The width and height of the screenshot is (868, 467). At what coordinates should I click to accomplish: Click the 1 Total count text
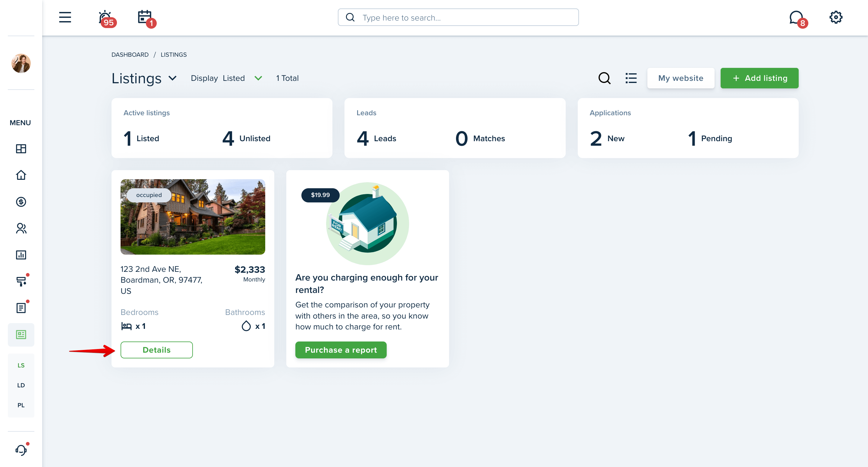pyautogui.click(x=288, y=78)
